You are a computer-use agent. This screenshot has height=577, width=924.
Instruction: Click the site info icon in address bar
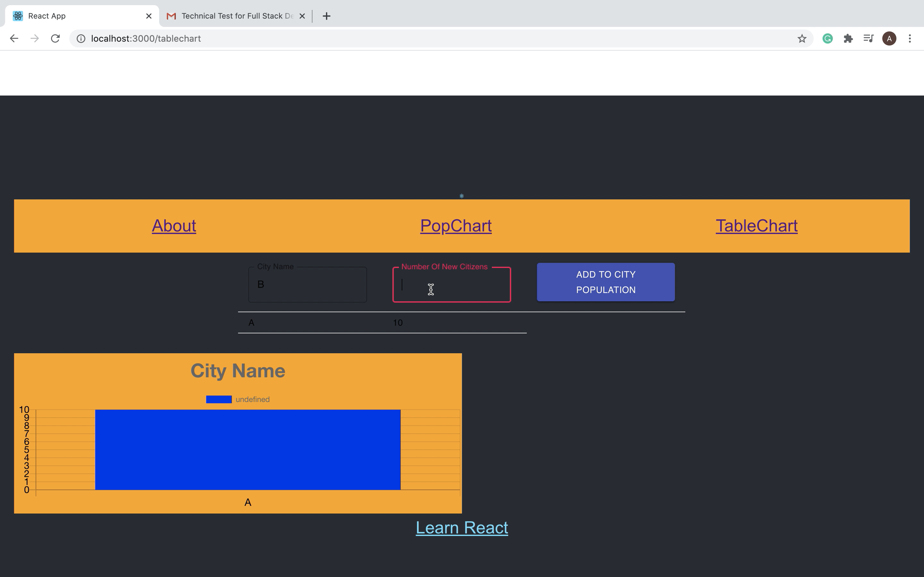(81, 38)
